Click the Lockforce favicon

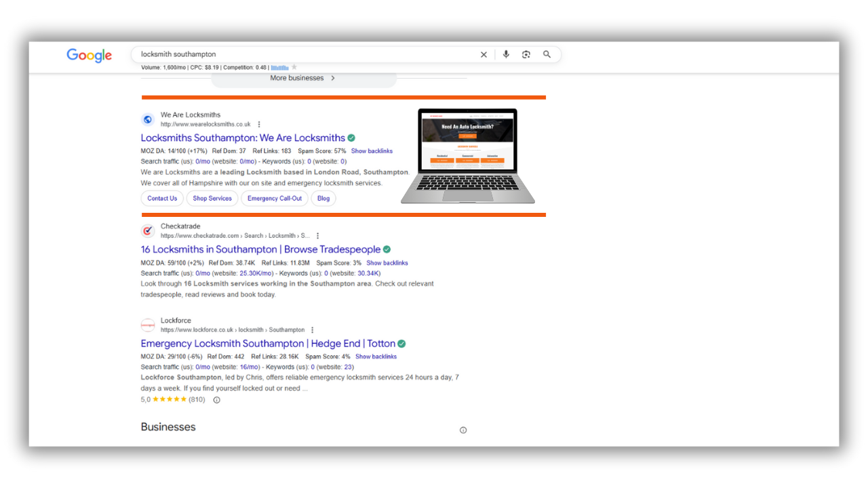click(148, 325)
